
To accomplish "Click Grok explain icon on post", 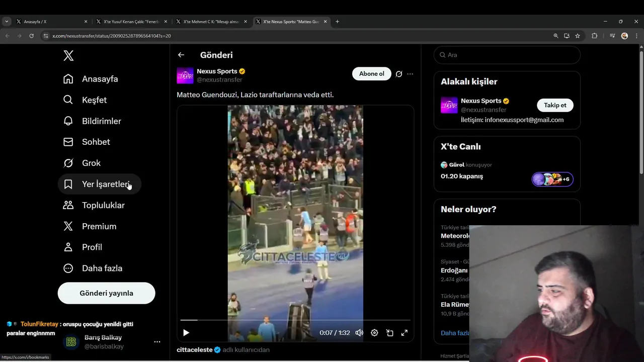I will pyautogui.click(x=399, y=74).
